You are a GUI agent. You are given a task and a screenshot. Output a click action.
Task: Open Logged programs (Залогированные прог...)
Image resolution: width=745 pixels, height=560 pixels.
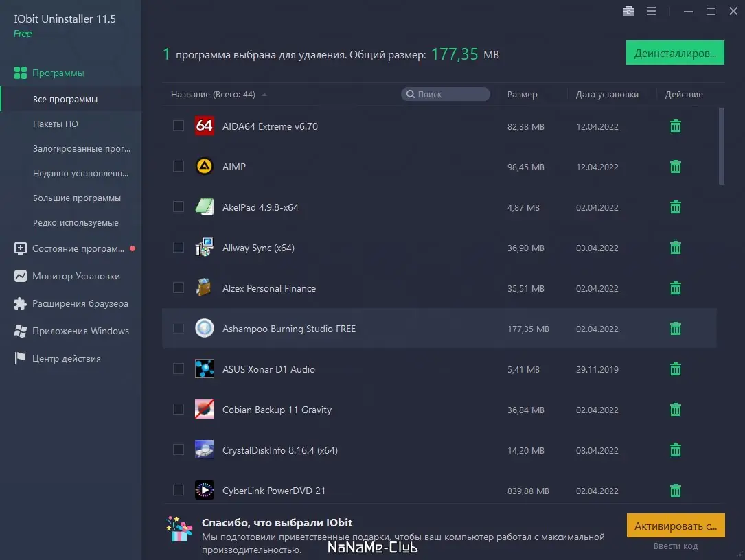pos(82,149)
